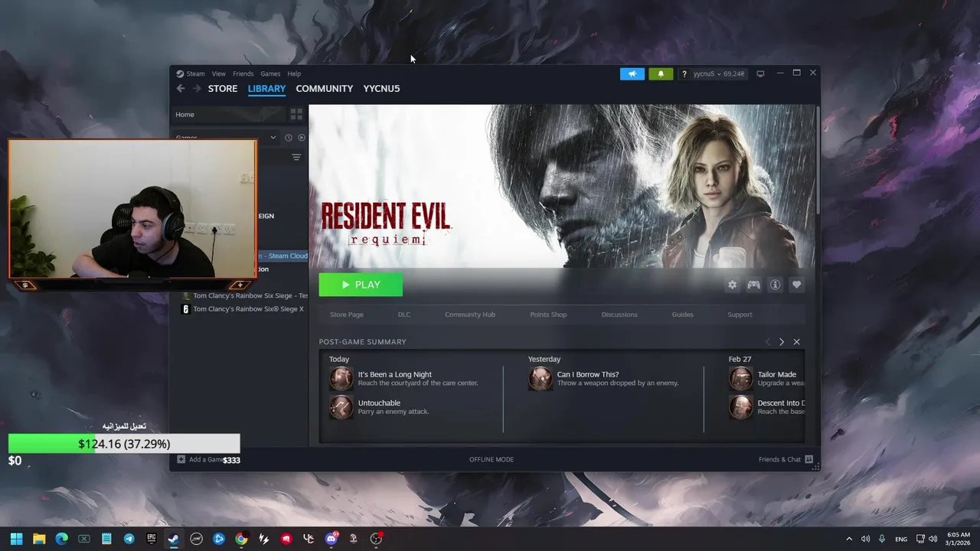Open the Store Page link
The height and width of the screenshot is (551, 980).
tap(347, 315)
